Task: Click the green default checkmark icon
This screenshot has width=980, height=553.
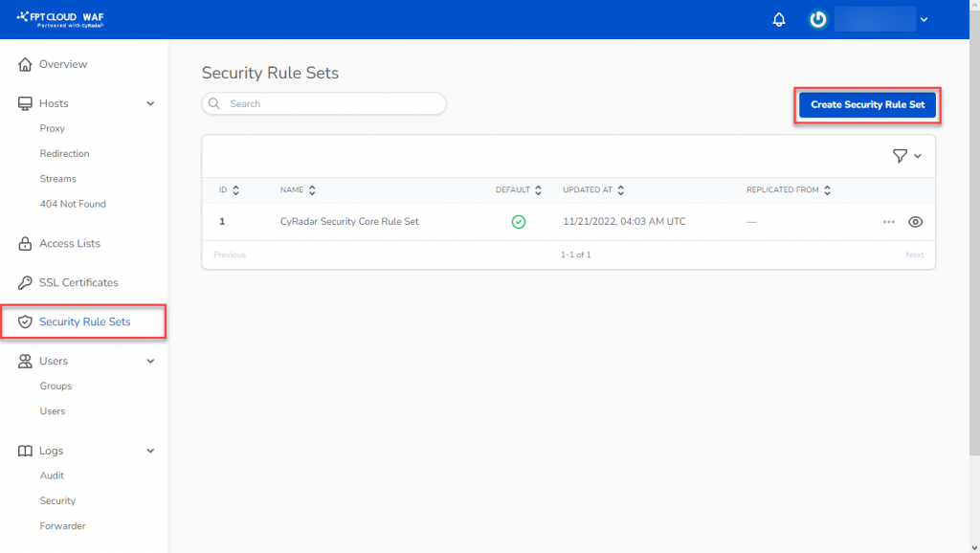Action: [x=519, y=222]
